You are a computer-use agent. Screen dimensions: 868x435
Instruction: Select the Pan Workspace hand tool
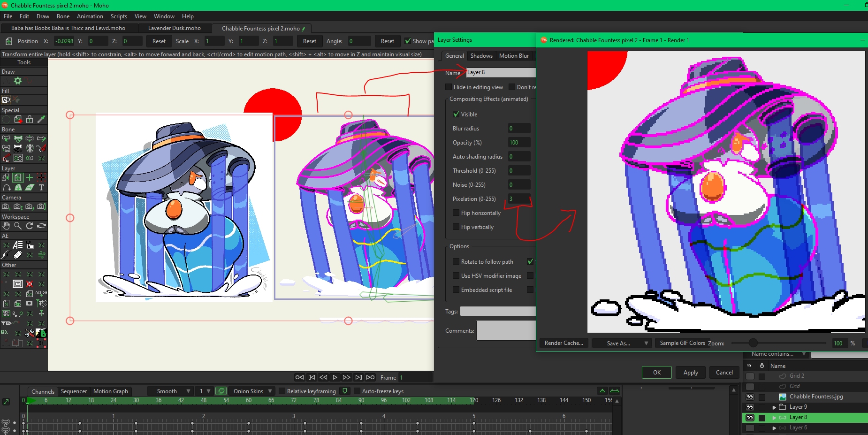[6, 226]
